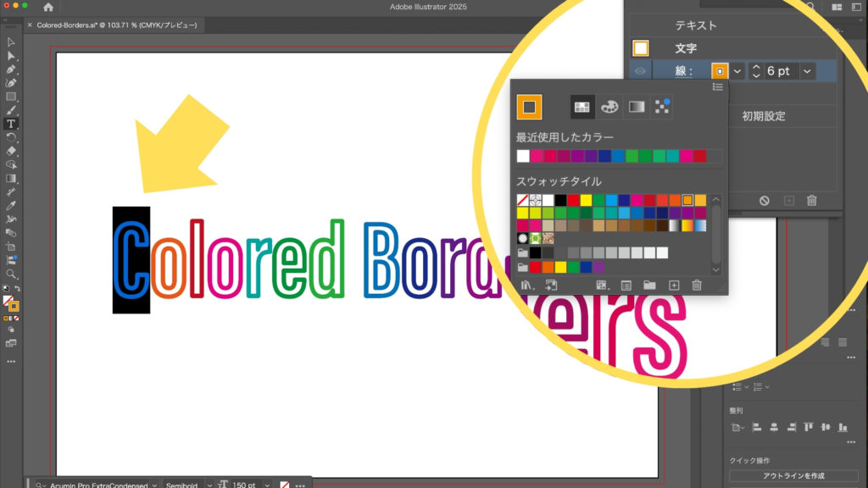Open the stroke weight 6 pt dropdown

[807, 71]
